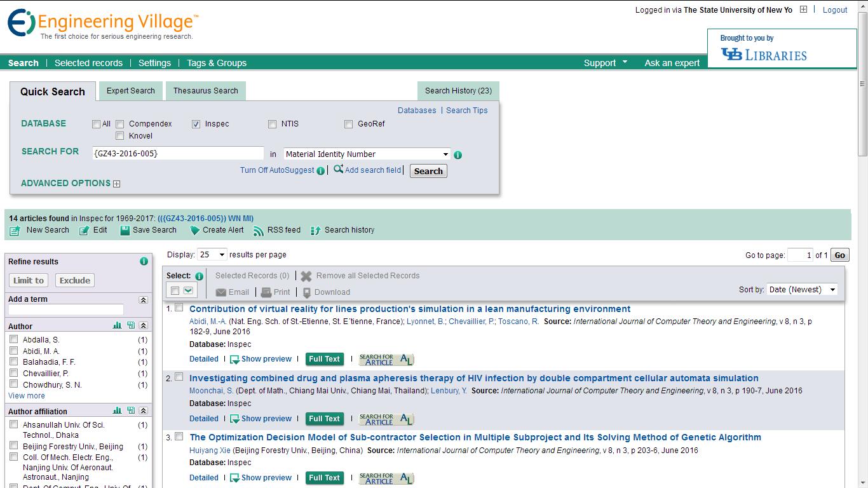Collapse the Author facet section
This screenshot has width=868, height=488.
point(144,325)
